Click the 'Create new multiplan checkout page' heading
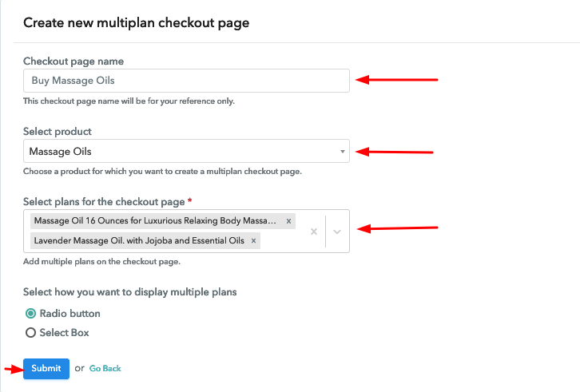Screen dimensions: 580x392 point(136,23)
